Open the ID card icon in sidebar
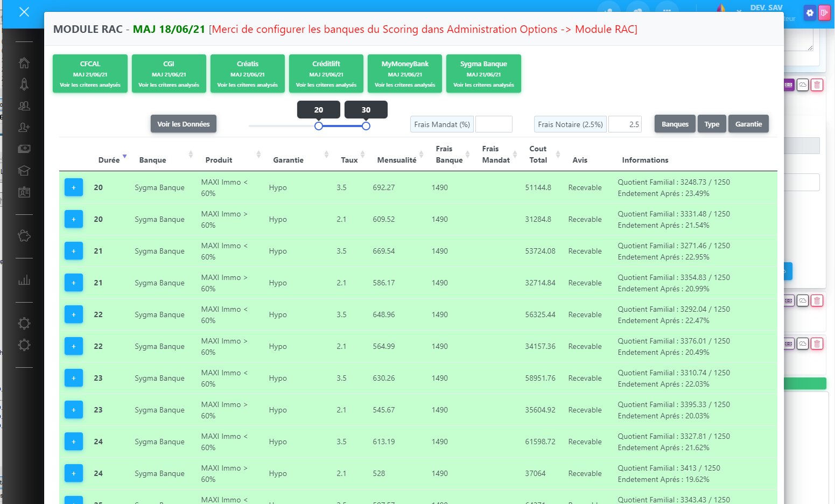835x504 pixels. point(24,192)
